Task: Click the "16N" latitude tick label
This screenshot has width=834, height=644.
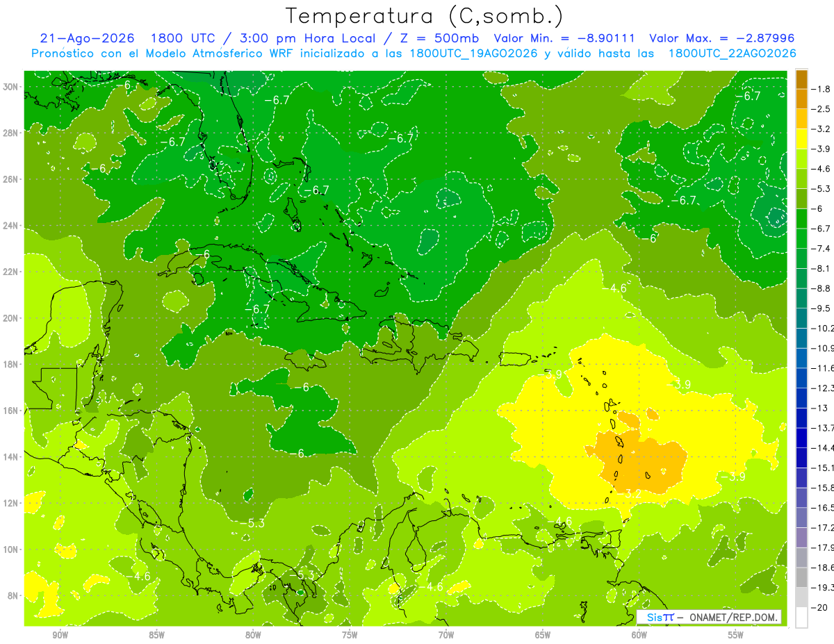Action: 11,411
